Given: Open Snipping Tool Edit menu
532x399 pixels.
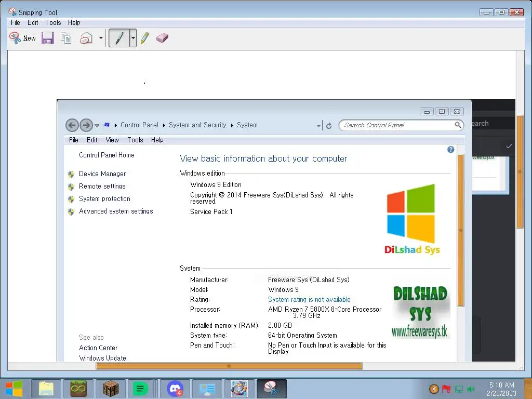Looking at the screenshot, I should [33, 22].
